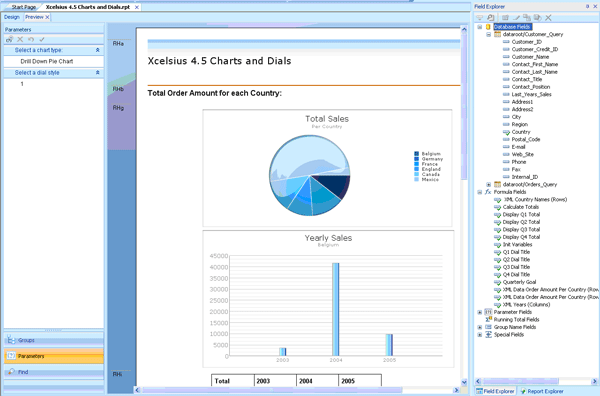Click the Parameter Fields node icon

tap(488, 312)
